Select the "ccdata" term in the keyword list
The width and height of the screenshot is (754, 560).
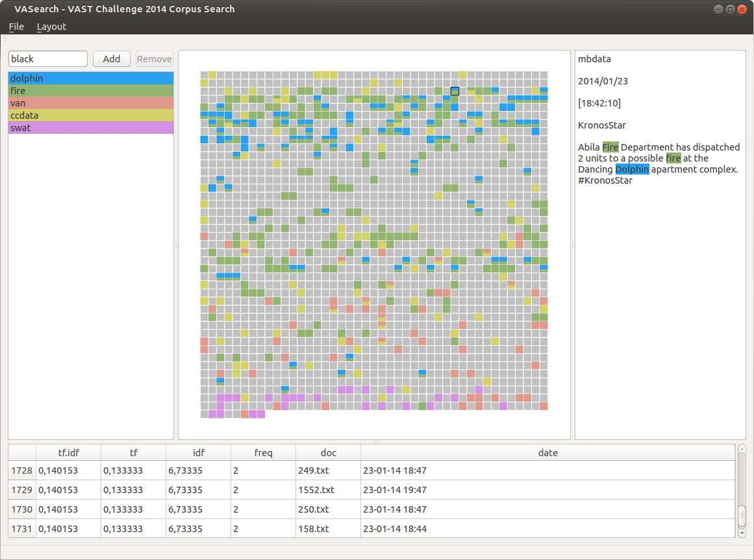91,116
